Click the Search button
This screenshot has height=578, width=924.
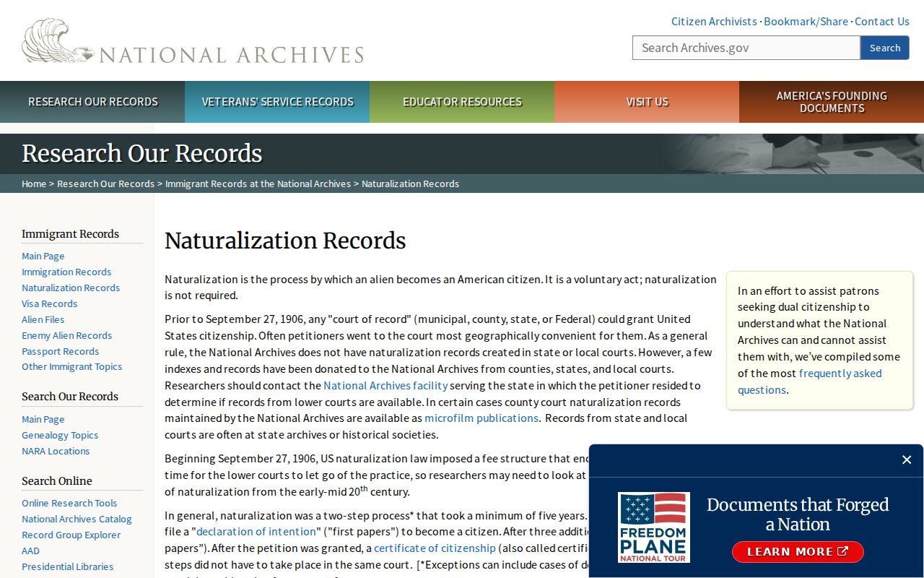click(x=885, y=48)
